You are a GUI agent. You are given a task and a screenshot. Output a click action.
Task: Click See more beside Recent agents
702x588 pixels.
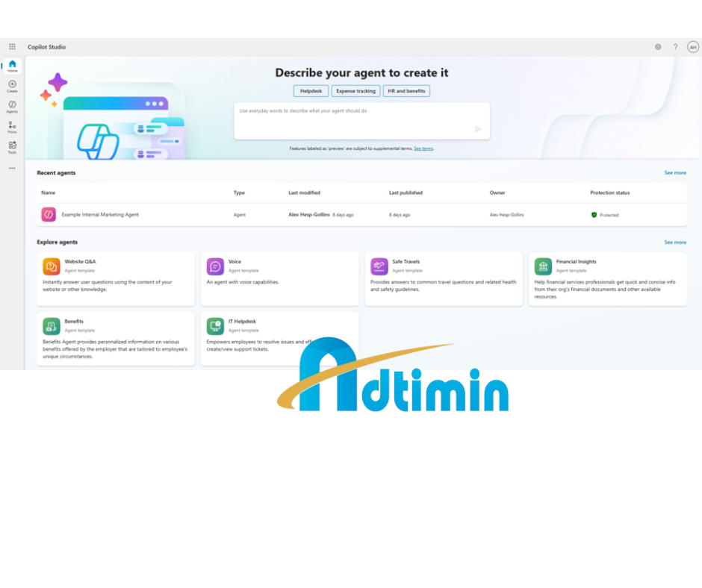[x=674, y=173]
